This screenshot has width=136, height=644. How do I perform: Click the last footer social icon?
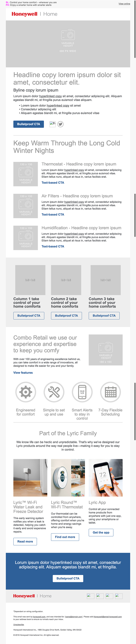click(x=119, y=596)
